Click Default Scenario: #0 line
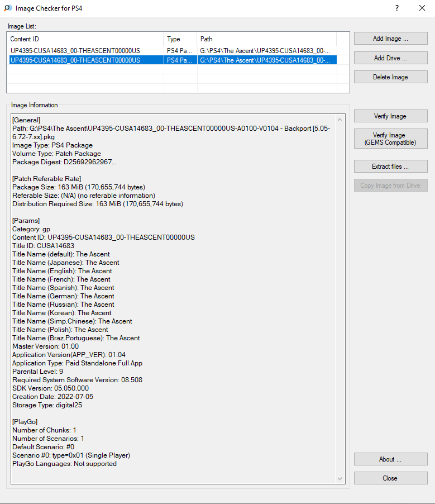This screenshot has height=504, width=435. (x=43, y=447)
